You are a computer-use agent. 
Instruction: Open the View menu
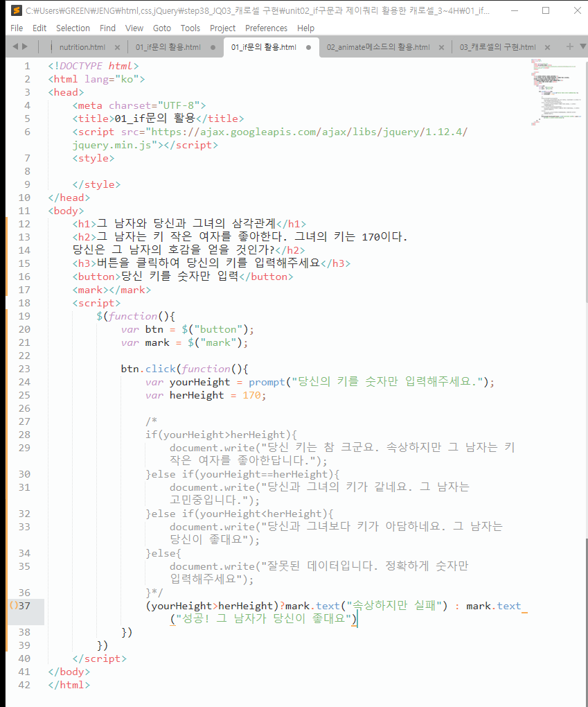pos(134,28)
